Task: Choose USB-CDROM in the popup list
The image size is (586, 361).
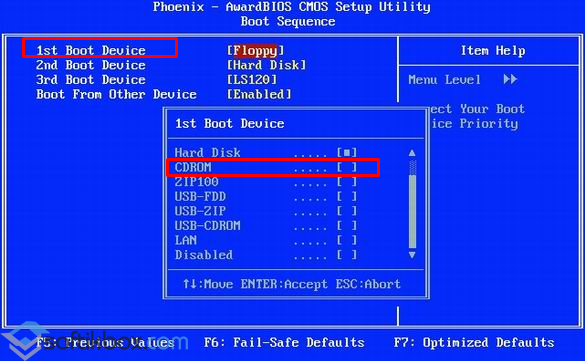Action: pyautogui.click(x=265, y=225)
